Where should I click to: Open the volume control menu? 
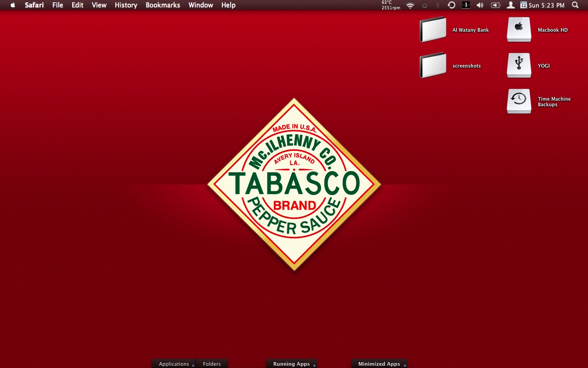point(480,5)
